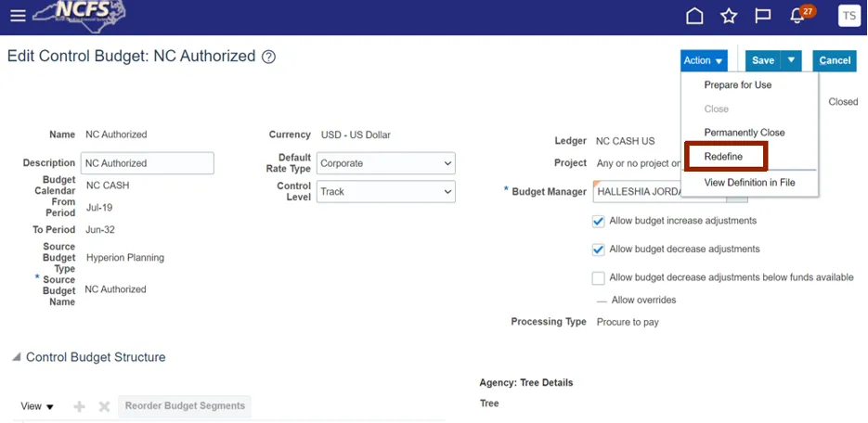The image size is (868, 423).
Task: Click the Closed status text
Action: [843, 102]
